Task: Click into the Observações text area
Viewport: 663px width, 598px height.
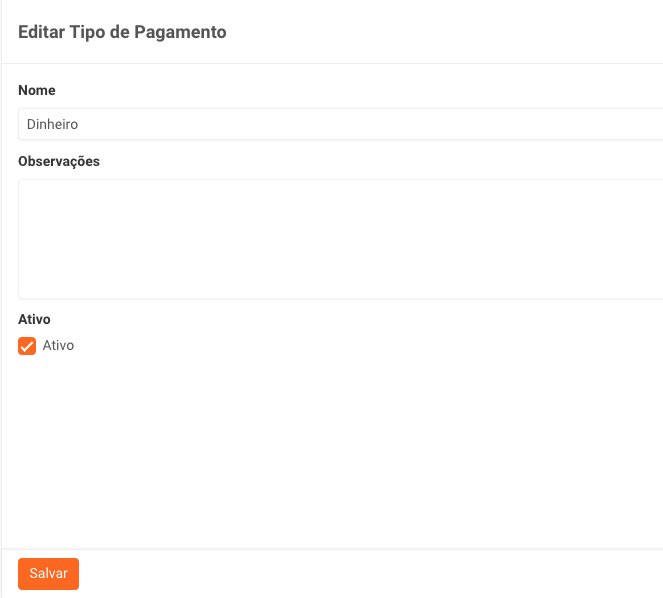Action: tap(340, 239)
